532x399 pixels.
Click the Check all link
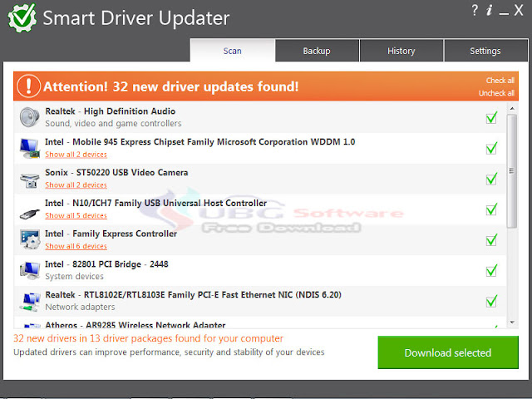pyautogui.click(x=500, y=81)
